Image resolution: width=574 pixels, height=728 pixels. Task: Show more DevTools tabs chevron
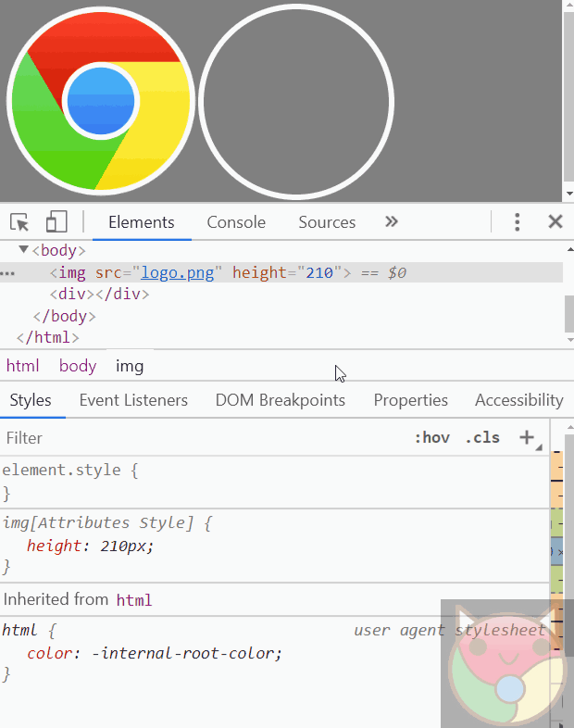point(392,221)
